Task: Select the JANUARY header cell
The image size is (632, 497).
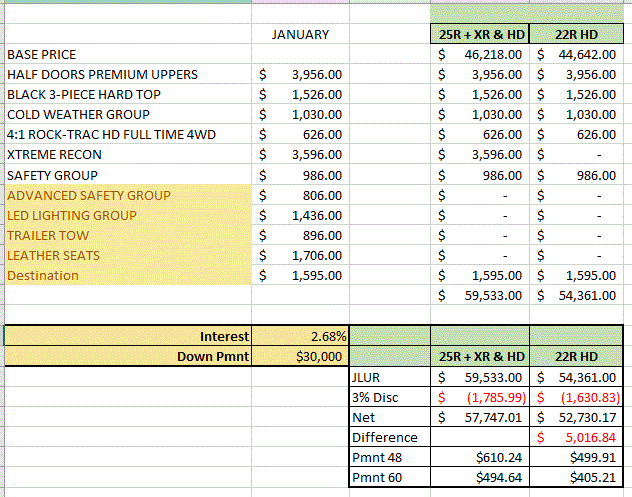Action: [x=300, y=34]
